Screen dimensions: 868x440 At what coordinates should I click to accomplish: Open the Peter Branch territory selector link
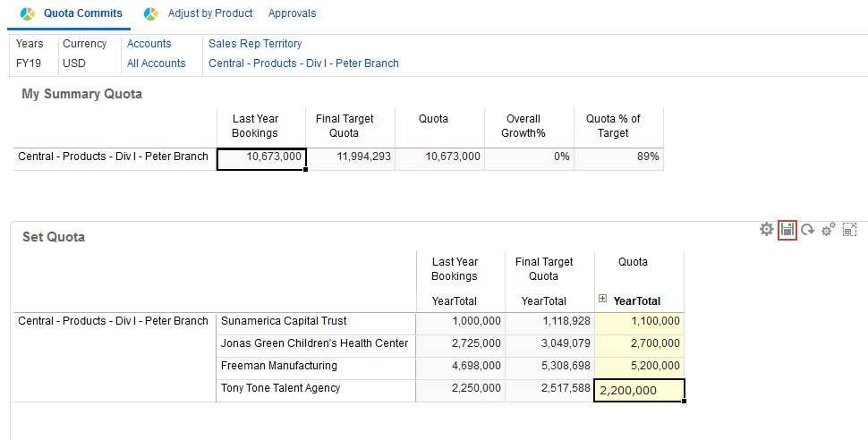303,63
